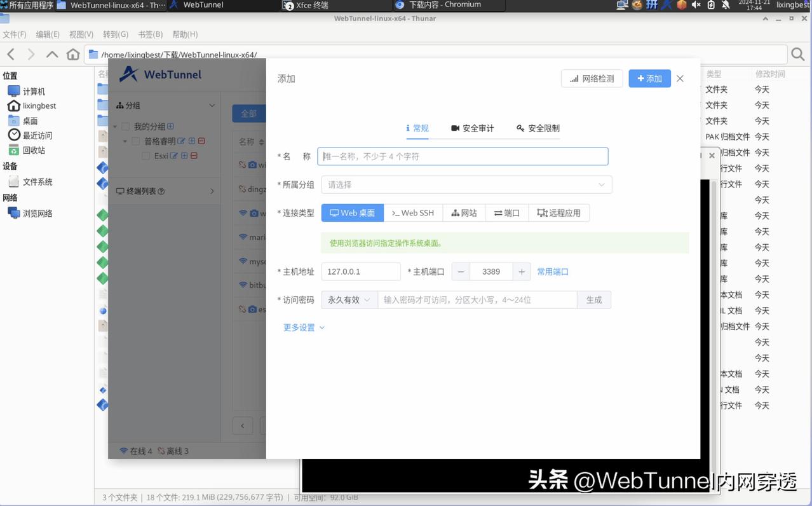812x506 pixels.
Task: Decrease host port with the minus button
Action: [461, 271]
